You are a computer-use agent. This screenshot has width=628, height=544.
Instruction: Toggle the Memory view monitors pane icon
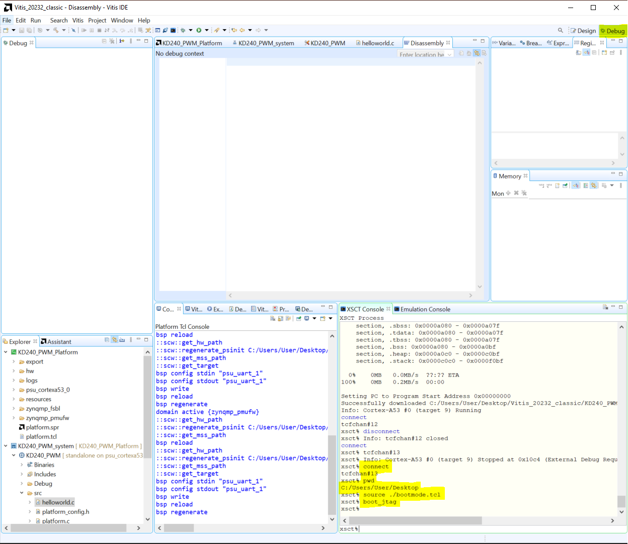(x=575, y=185)
